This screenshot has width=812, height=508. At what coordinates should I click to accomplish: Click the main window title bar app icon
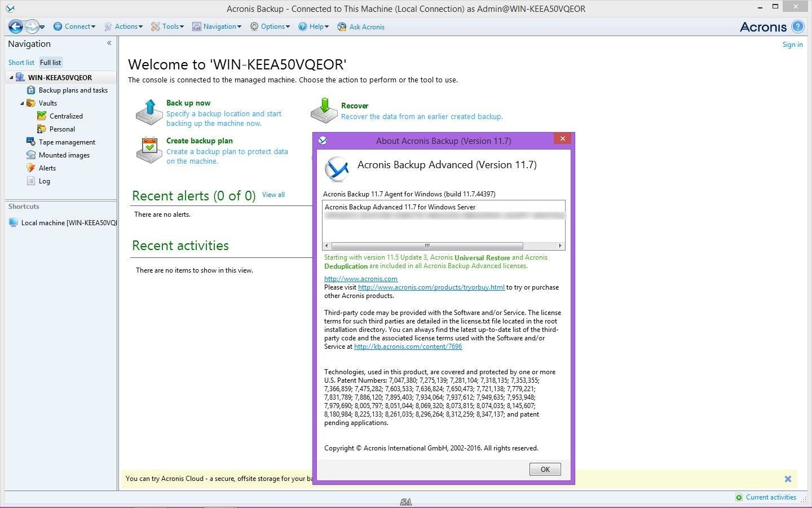(x=10, y=8)
